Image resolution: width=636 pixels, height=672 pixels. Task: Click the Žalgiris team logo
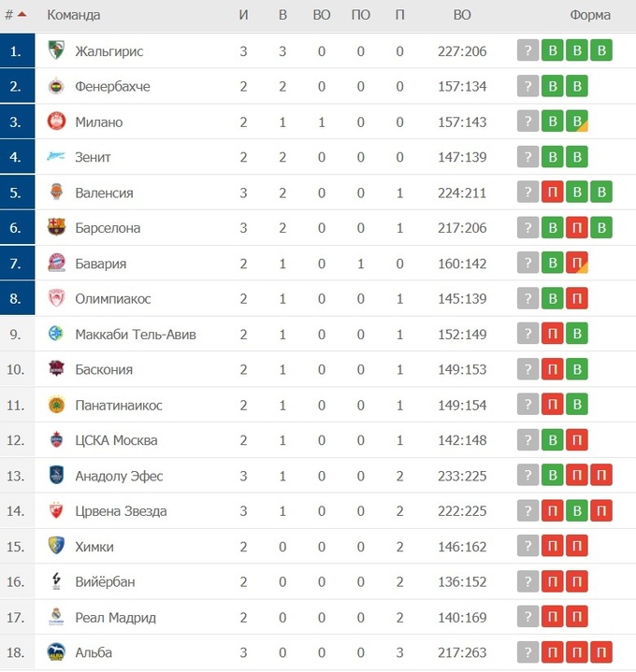[56, 50]
